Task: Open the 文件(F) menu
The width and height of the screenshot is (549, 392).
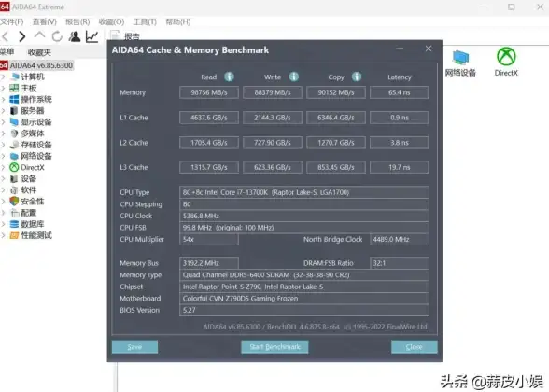Action: pyautogui.click(x=11, y=21)
